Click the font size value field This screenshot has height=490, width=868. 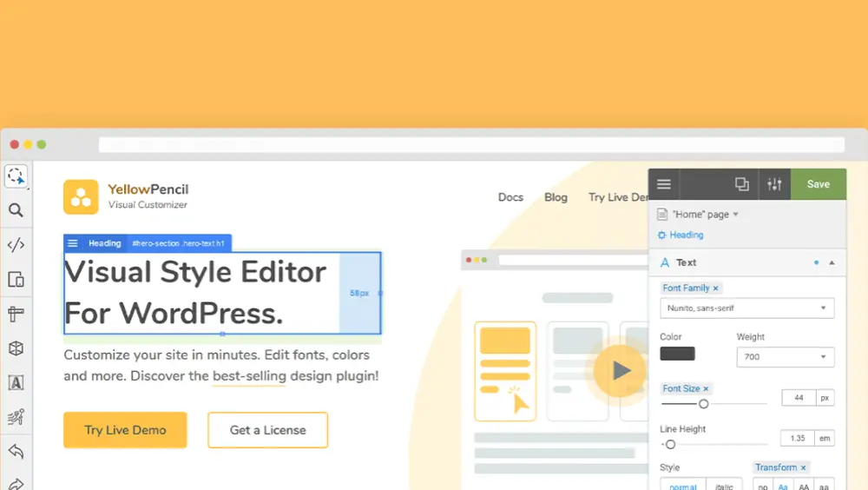click(799, 398)
